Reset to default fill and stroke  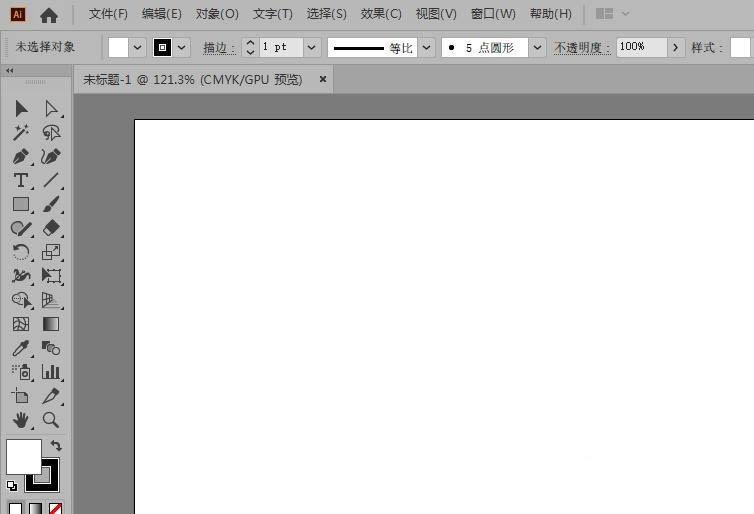(x=12, y=486)
